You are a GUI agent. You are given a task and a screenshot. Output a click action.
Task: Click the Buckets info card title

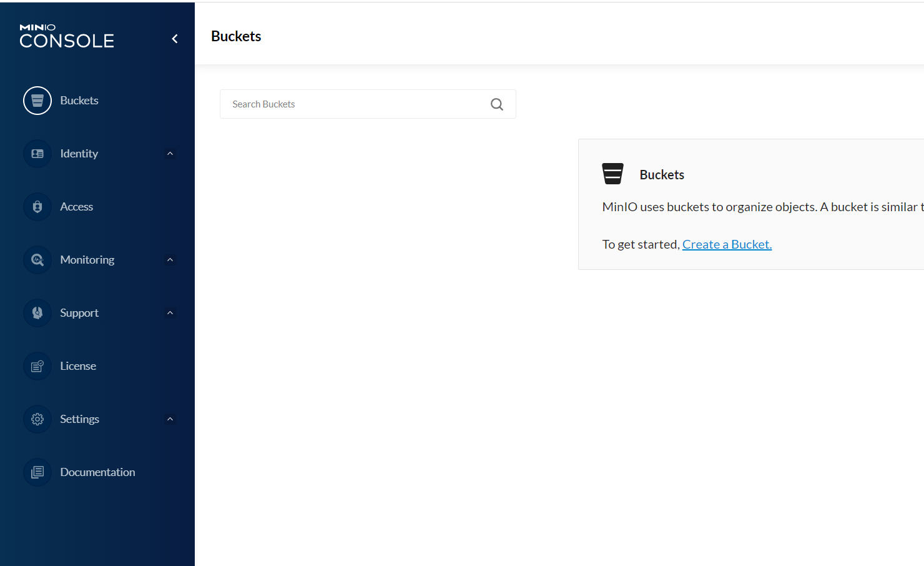pyautogui.click(x=662, y=175)
